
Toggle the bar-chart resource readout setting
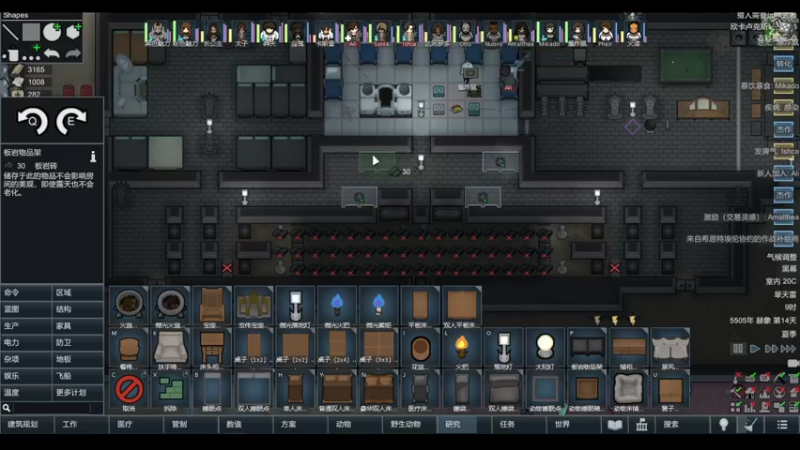pyautogui.click(x=750, y=407)
